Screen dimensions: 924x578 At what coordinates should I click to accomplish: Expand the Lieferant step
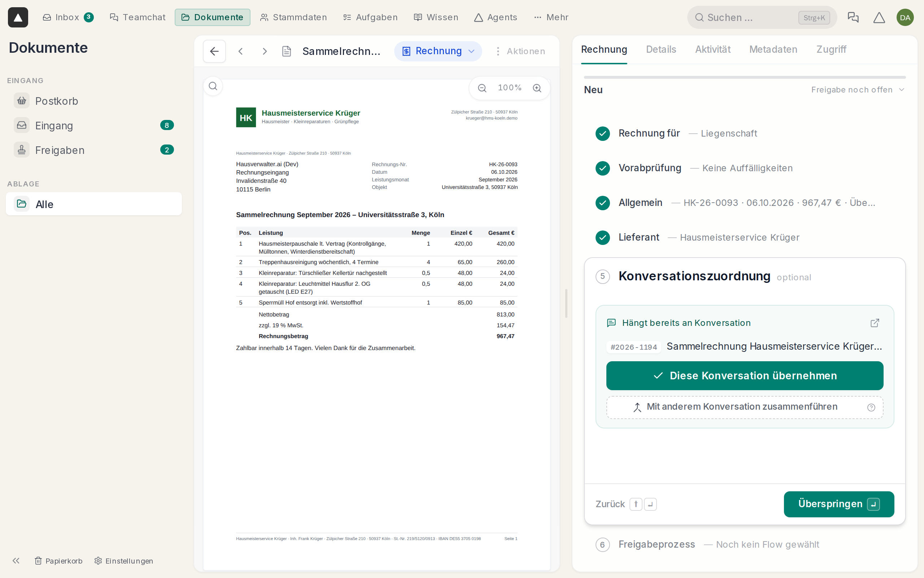point(745,237)
